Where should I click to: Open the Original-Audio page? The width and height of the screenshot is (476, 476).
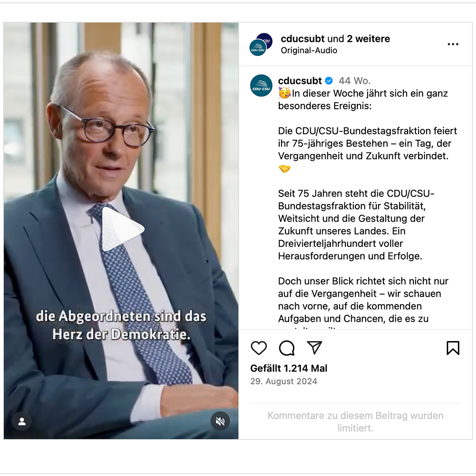coord(309,50)
